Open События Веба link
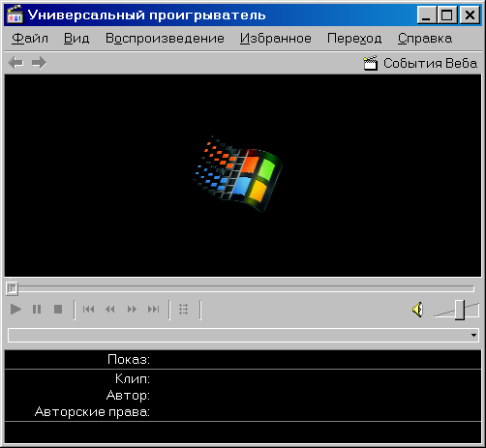The height and width of the screenshot is (448, 486). [430, 63]
